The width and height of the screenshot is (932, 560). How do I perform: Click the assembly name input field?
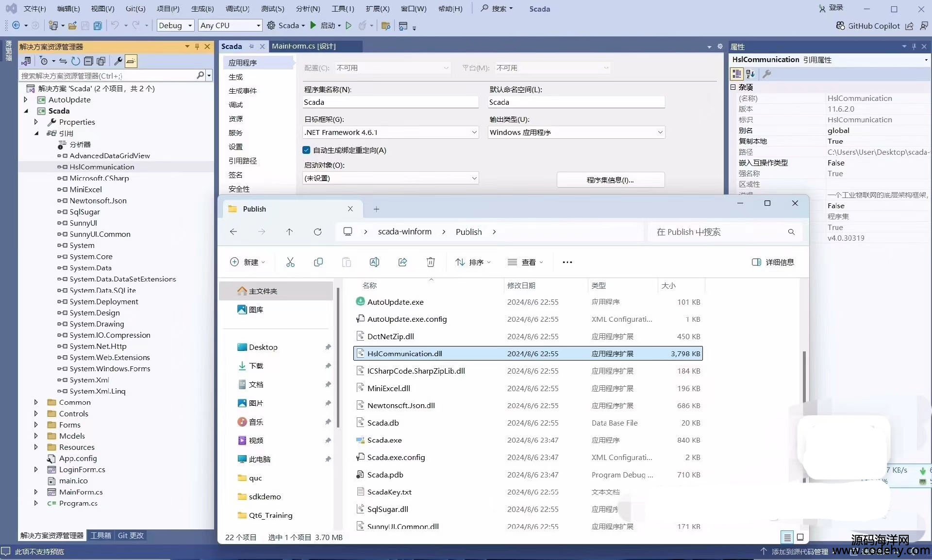click(x=390, y=102)
